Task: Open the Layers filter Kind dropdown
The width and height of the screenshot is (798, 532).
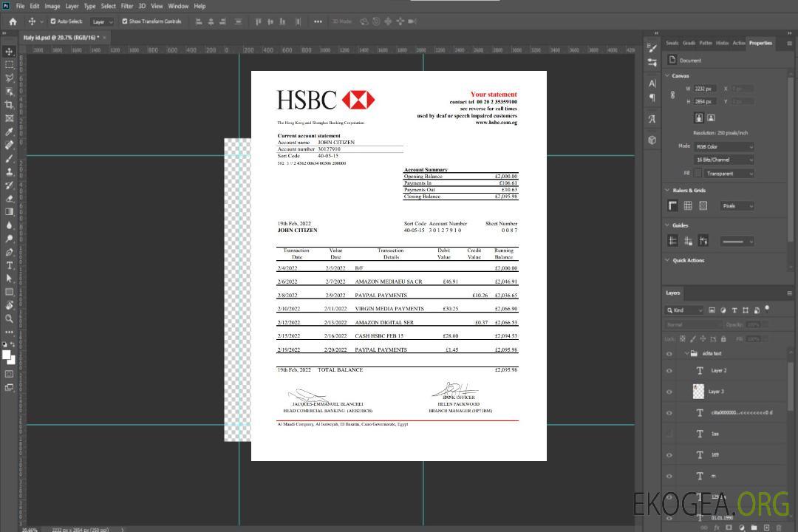Action: point(684,310)
